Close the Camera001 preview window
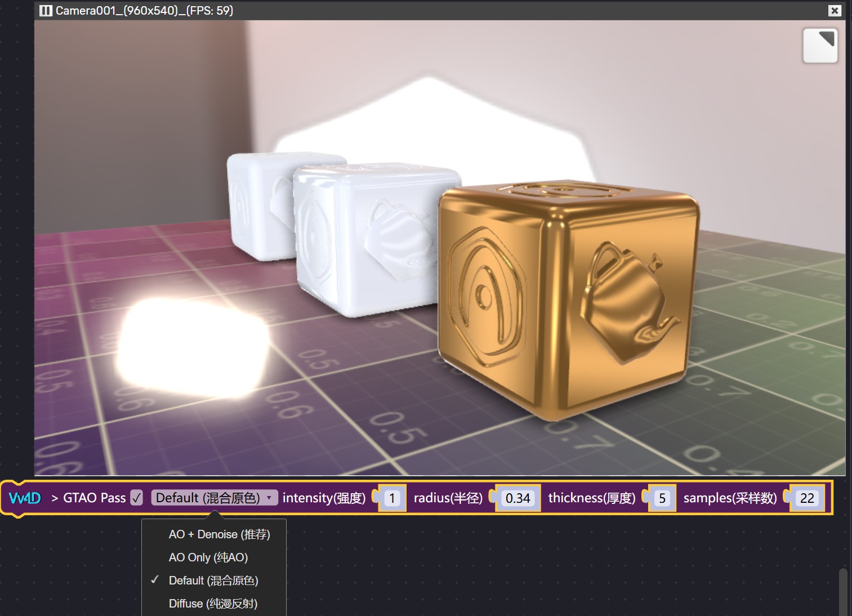The width and height of the screenshot is (852, 616). [x=835, y=11]
